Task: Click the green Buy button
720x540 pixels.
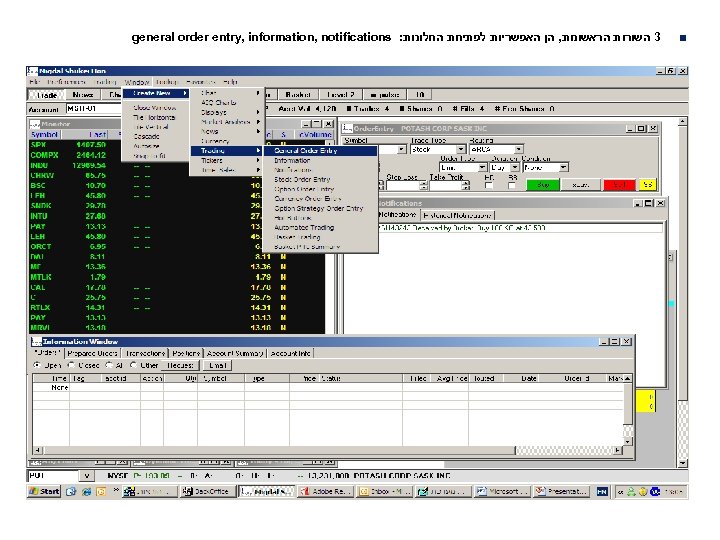Action: pos(543,185)
